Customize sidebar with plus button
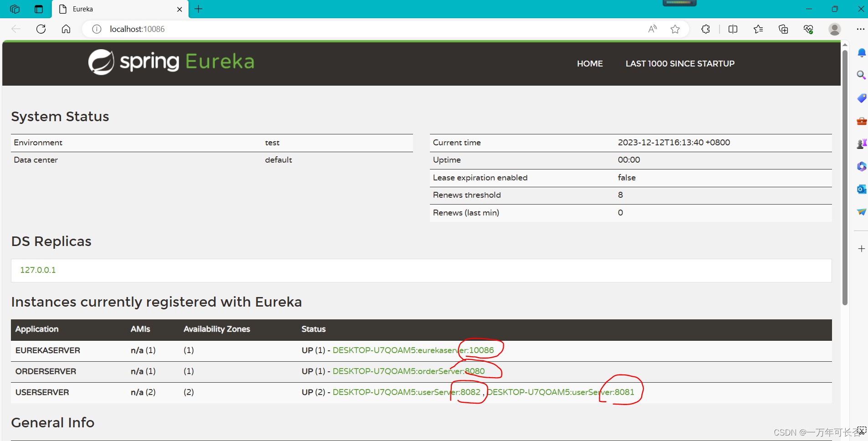 coord(861,249)
